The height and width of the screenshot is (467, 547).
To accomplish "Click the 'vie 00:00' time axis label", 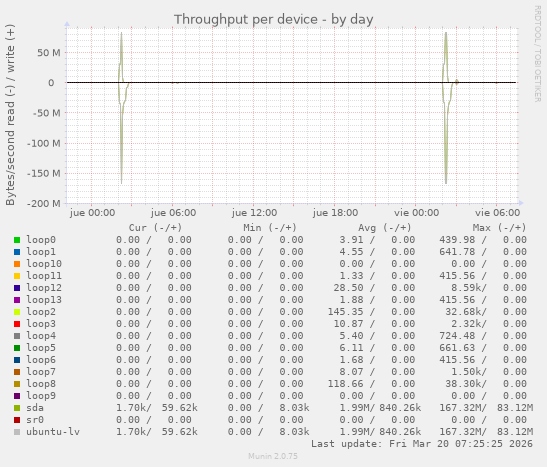I will click(x=416, y=213).
